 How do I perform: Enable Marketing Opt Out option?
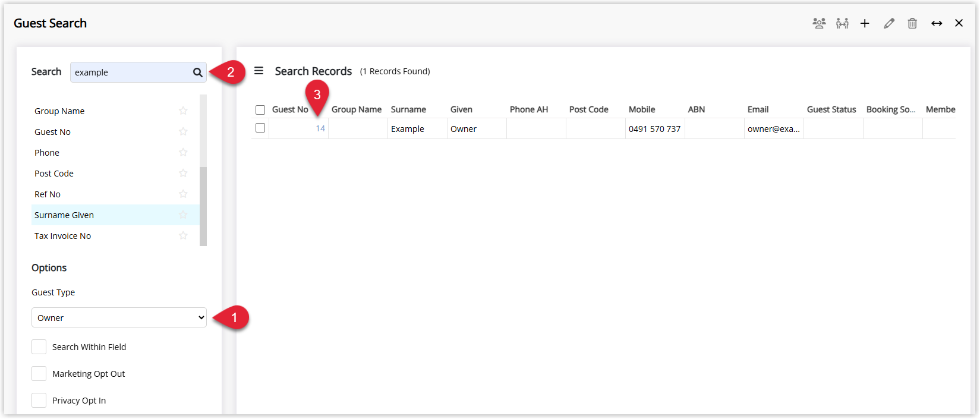(x=39, y=374)
